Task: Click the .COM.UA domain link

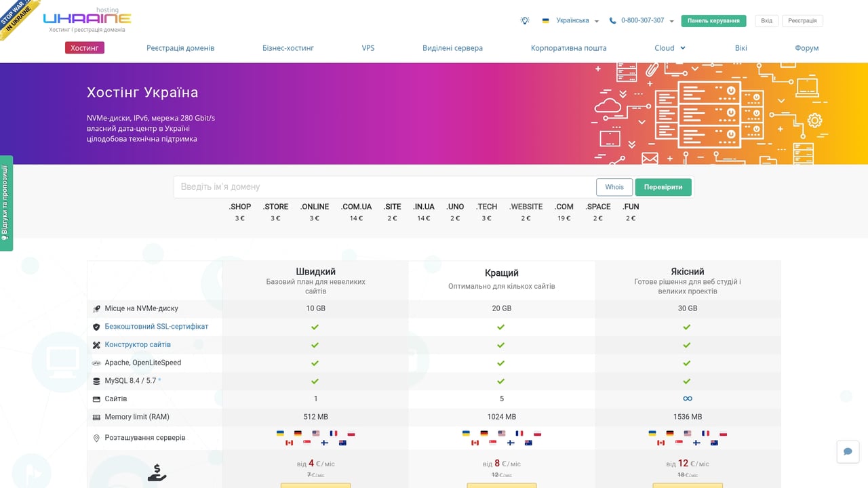Action: click(x=356, y=207)
